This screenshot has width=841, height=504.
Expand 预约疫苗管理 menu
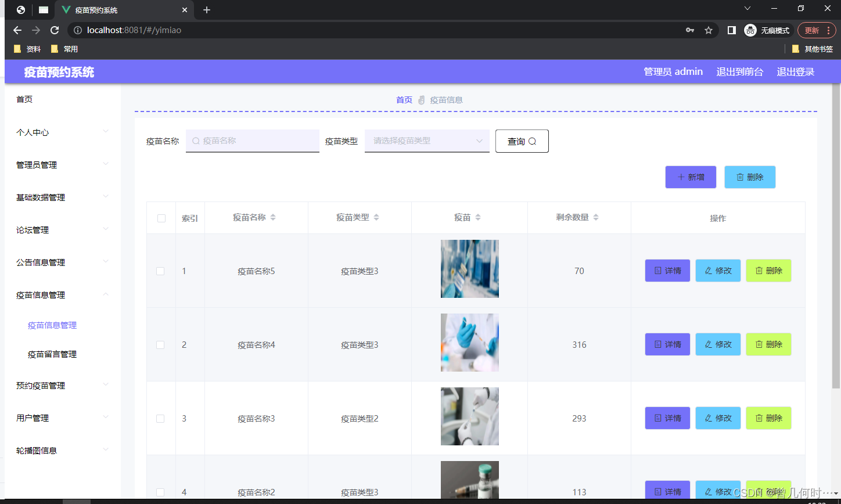pyautogui.click(x=63, y=386)
